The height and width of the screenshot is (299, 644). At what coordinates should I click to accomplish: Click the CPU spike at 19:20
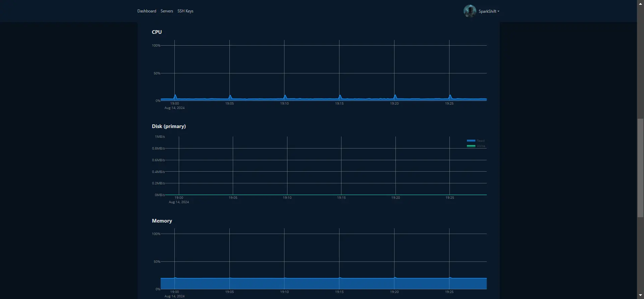click(x=395, y=97)
